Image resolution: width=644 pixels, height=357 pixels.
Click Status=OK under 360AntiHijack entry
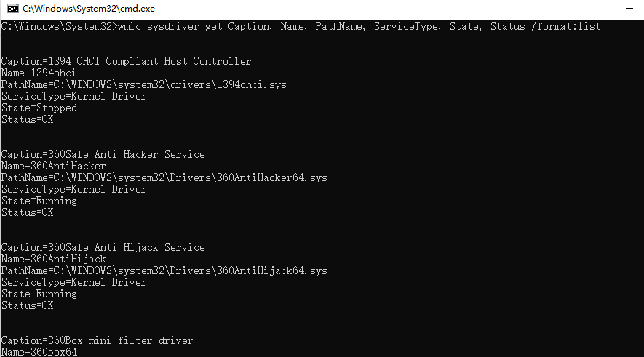pyautogui.click(x=27, y=305)
